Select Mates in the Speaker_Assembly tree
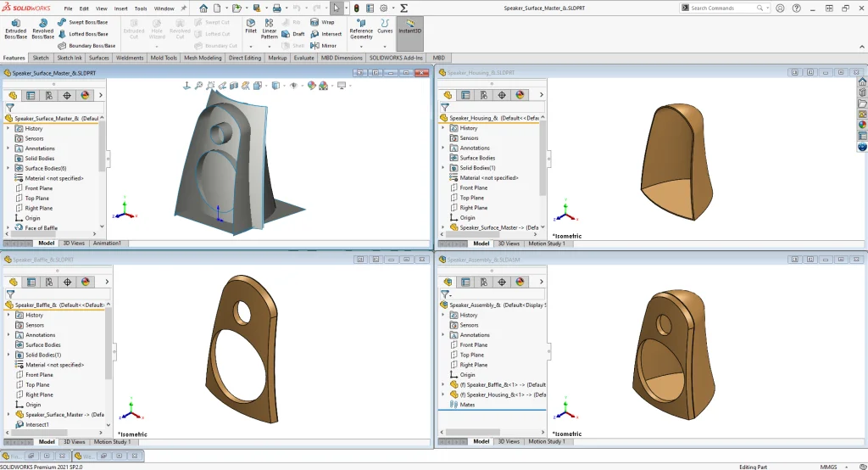 pyautogui.click(x=467, y=405)
